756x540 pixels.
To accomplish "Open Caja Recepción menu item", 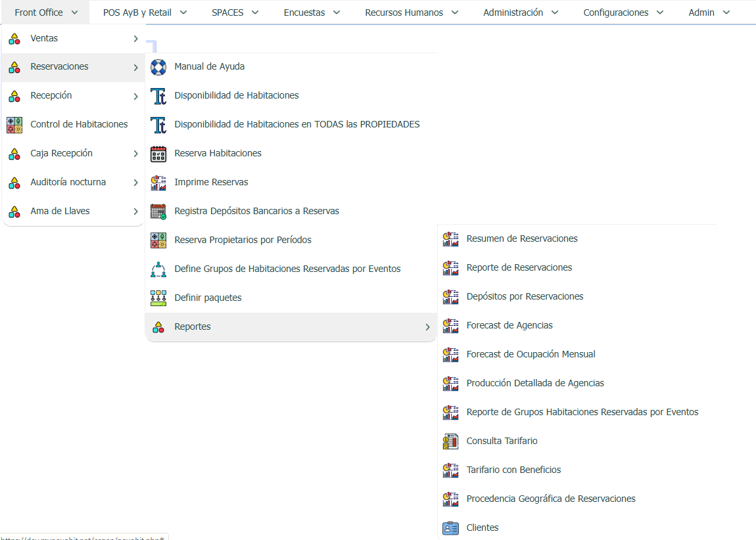I will pos(61,154).
